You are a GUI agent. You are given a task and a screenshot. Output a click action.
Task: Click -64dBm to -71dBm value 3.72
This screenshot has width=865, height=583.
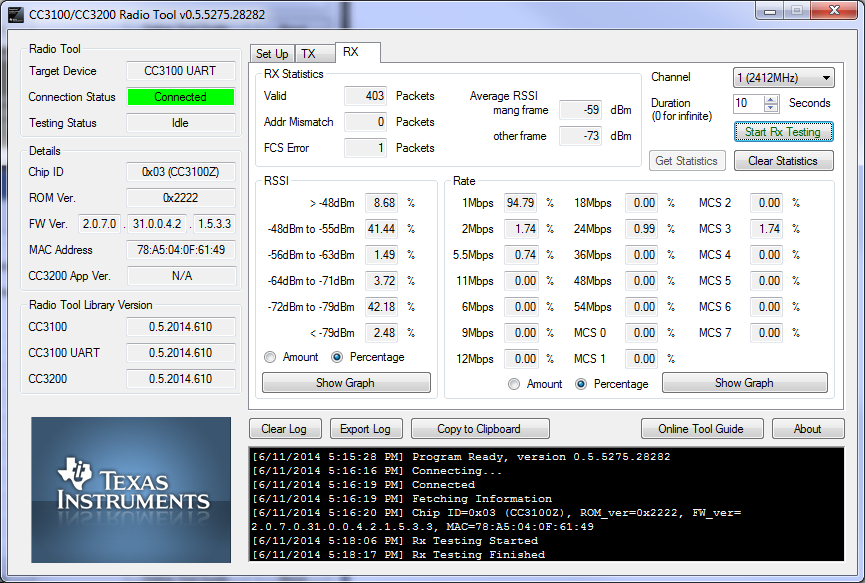pyautogui.click(x=382, y=281)
